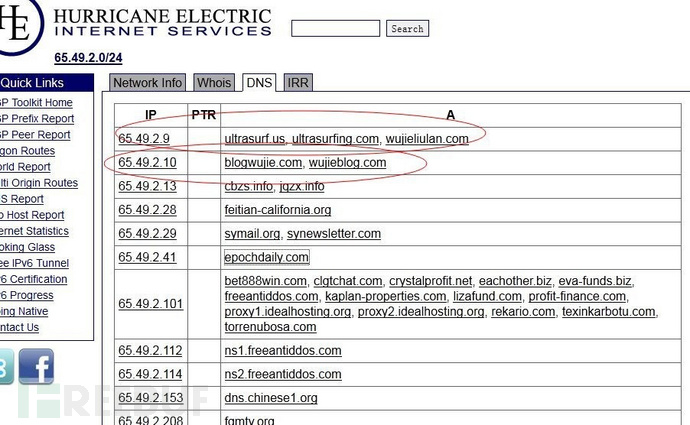690x425 pixels.
Task: Open the feitian-california.org link
Action: coord(278,210)
